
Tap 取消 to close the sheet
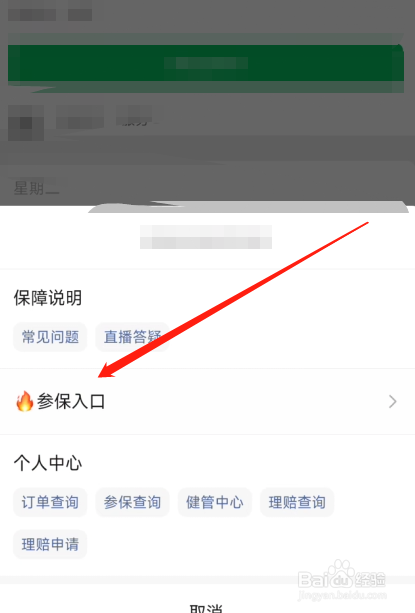pyautogui.click(x=206, y=608)
